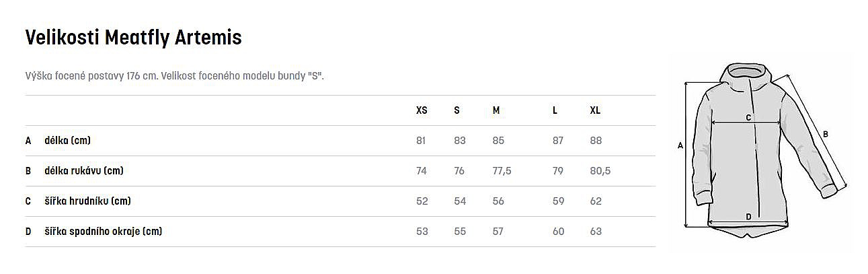This screenshot has height=274, width=868.
Task: Select the 'délka rukávu (cm)' row label
Action: point(83,171)
